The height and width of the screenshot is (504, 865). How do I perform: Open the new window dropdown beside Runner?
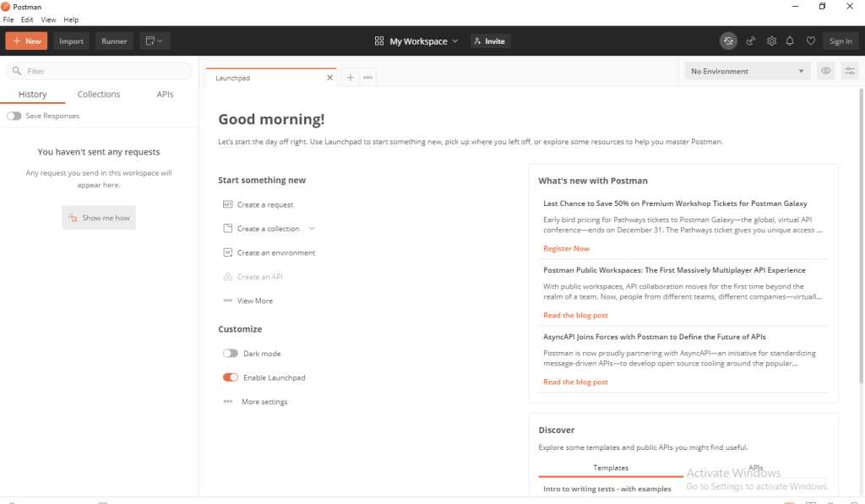(155, 41)
